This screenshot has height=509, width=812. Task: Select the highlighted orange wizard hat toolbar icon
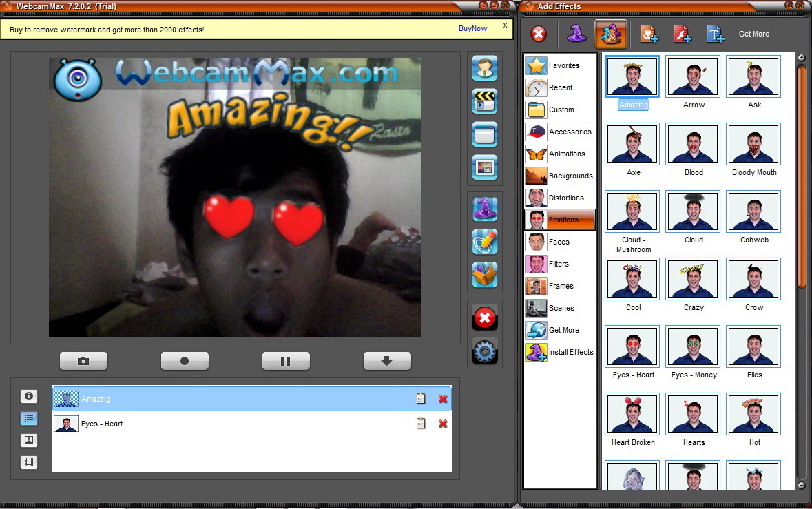(x=611, y=34)
